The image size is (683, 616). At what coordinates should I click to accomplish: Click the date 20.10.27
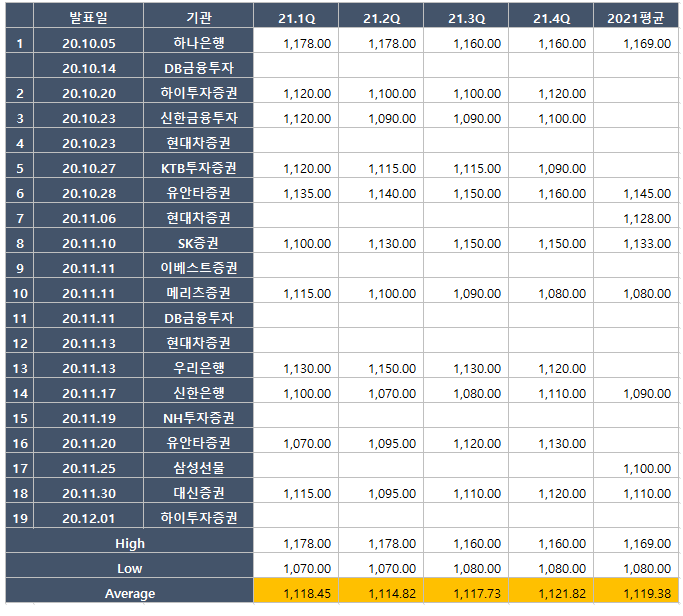pos(88,168)
